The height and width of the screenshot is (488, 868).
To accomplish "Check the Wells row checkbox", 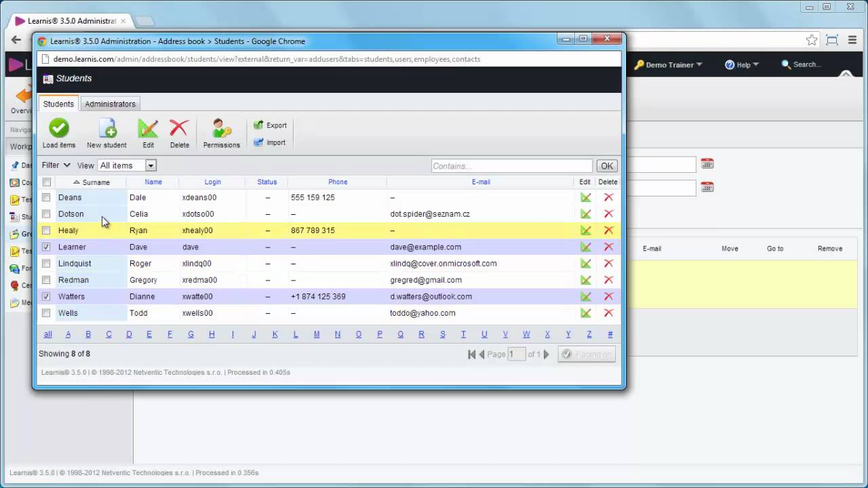I will click(x=46, y=313).
